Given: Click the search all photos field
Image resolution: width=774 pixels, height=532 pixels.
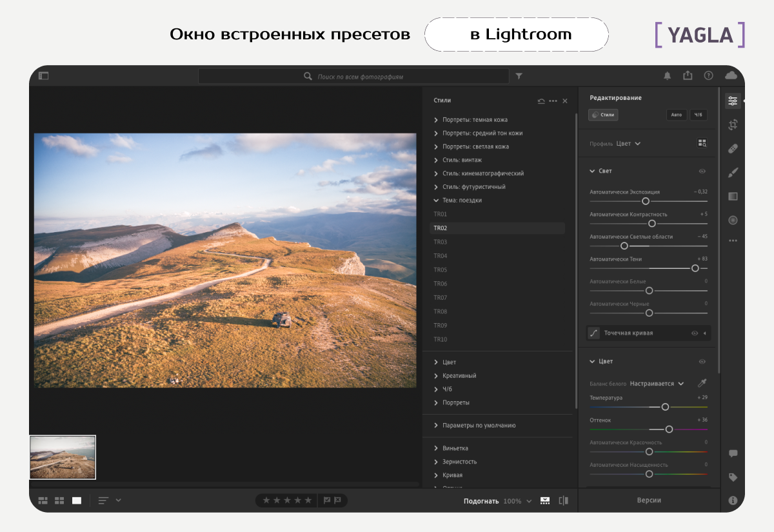Looking at the screenshot, I should [x=353, y=76].
